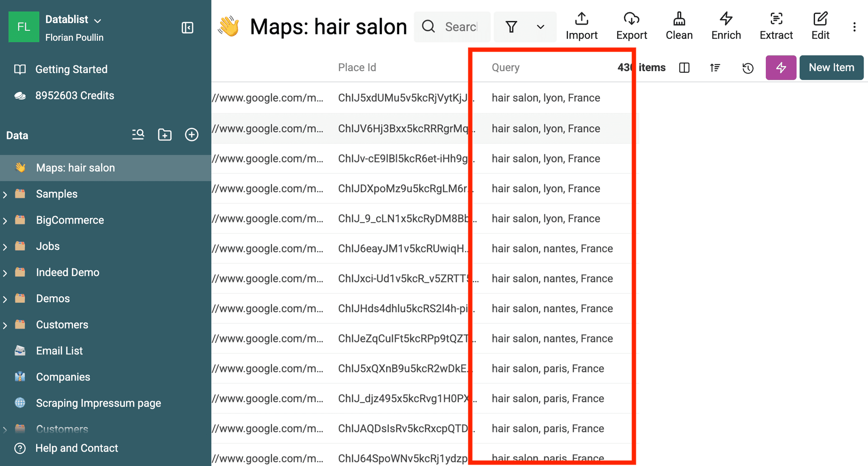
Task: Open the filter options chevron dropdown
Action: click(540, 27)
